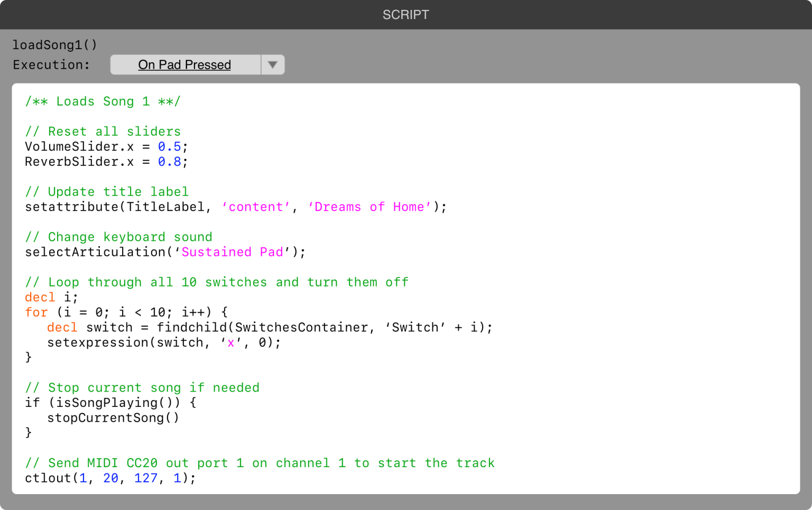Screen dimensions: 812x510
Task: Open the On Pad Pressed execution selector
Action: (x=184, y=65)
